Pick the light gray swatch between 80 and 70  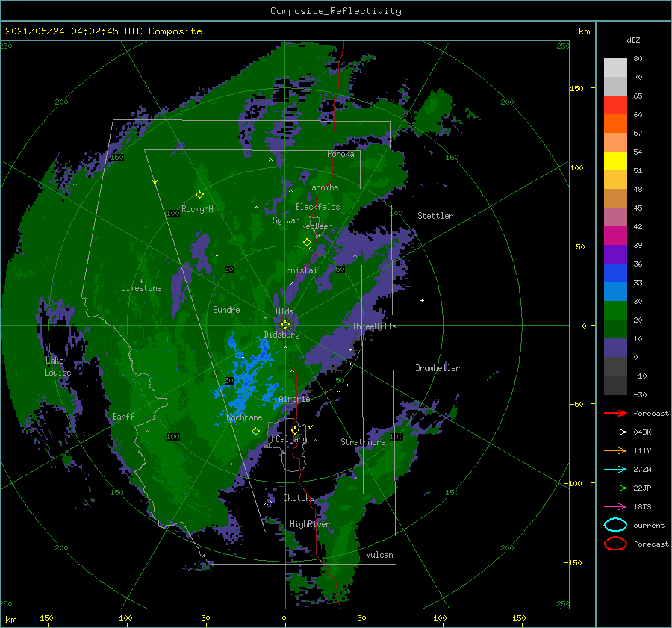click(615, 67)
